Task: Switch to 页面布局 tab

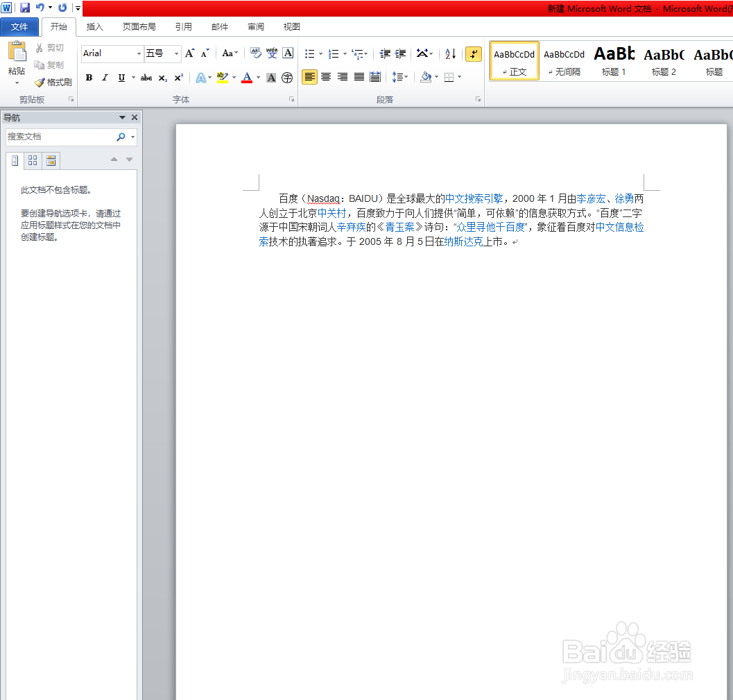Action: (139, 26)
